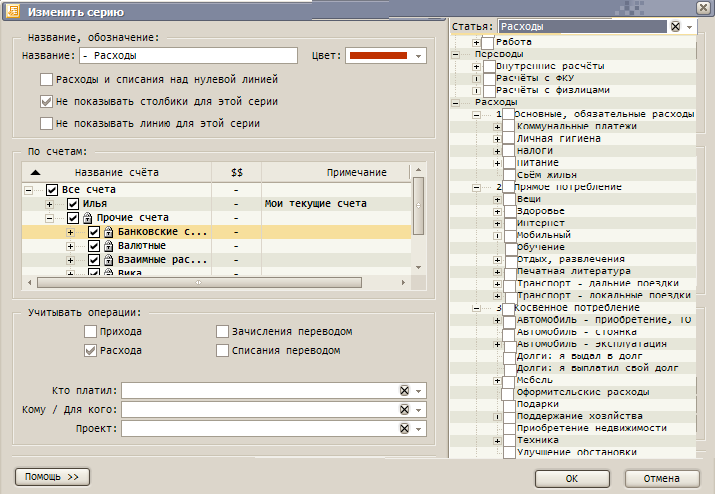Open the Цвет color dropdown
Image resolution: width=715 pixels, height=494 pixels.
(x=418, y=56)
